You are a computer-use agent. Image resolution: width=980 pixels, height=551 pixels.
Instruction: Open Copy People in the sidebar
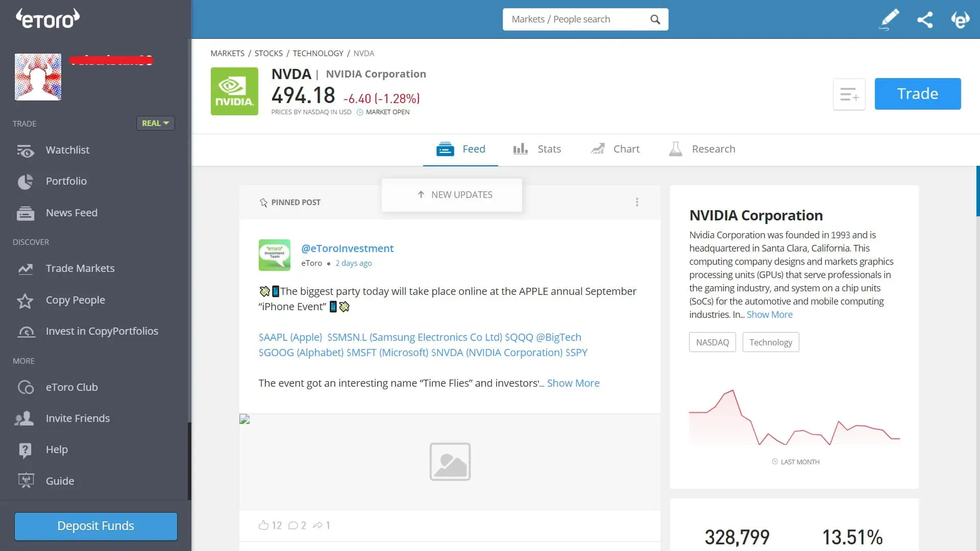tap(76, 300)
